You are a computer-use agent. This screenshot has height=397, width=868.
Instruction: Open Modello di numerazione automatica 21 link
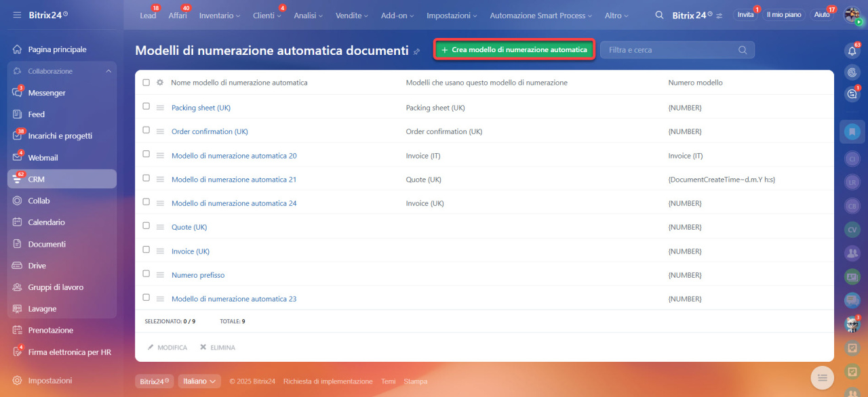234,180
